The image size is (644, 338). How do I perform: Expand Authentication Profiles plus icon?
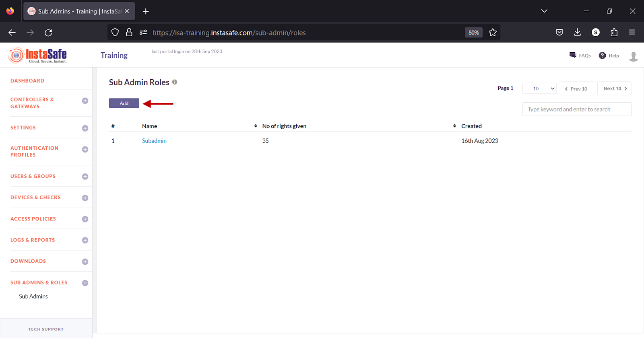[85, 149]
